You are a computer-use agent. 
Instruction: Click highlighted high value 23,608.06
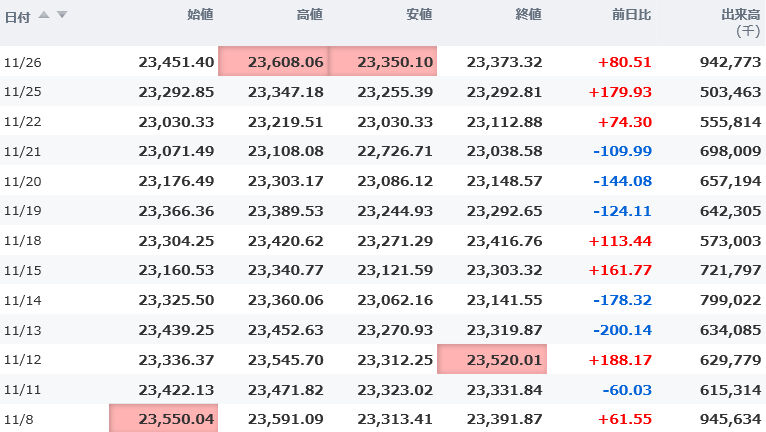pyautogui.click(x=274, y=62)
